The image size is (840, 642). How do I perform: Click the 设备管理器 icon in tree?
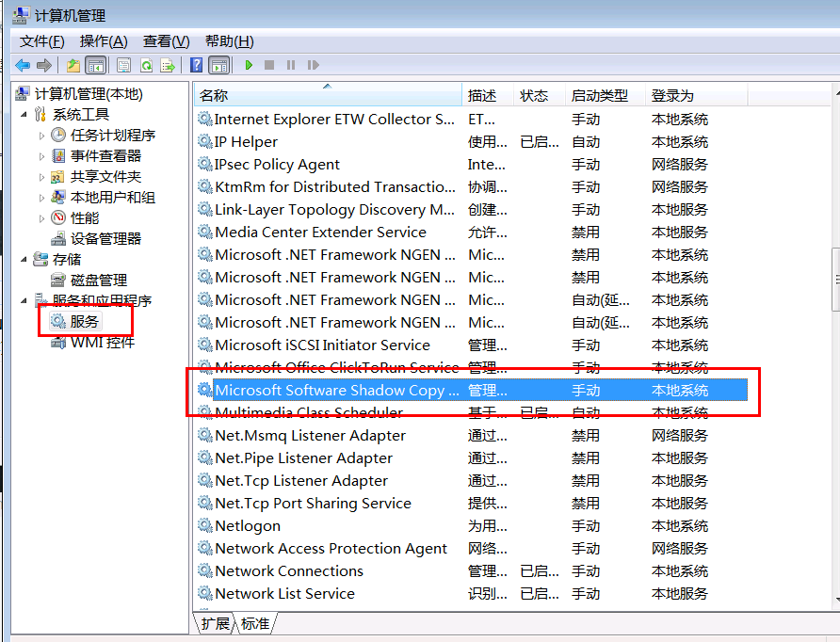pos(57,239)
